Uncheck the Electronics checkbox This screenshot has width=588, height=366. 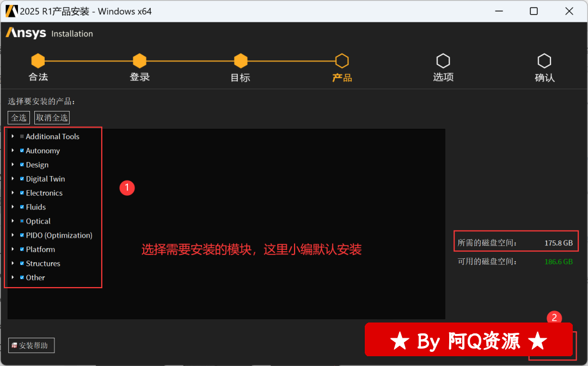point(22,193)
